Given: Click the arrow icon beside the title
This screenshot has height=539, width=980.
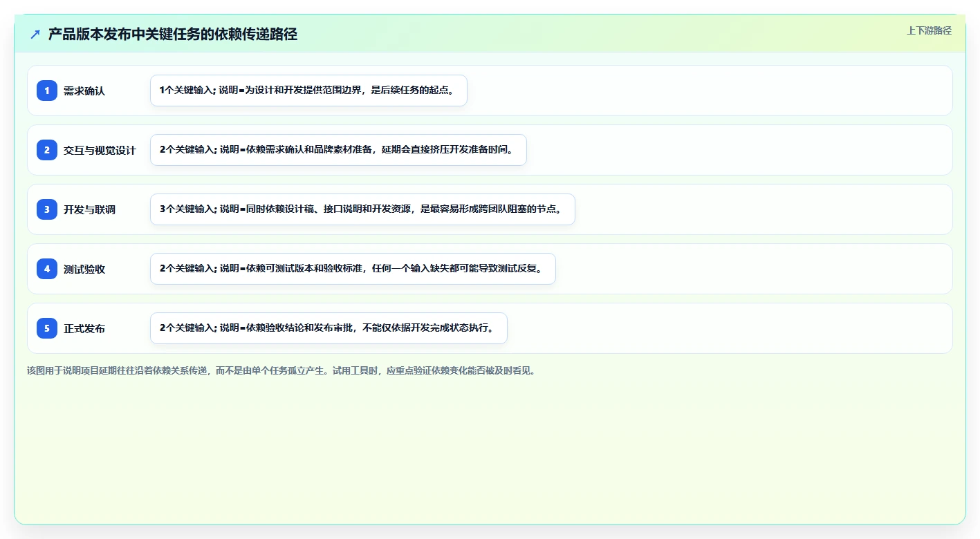Looking at the screenshot, I should coord(35,35).
